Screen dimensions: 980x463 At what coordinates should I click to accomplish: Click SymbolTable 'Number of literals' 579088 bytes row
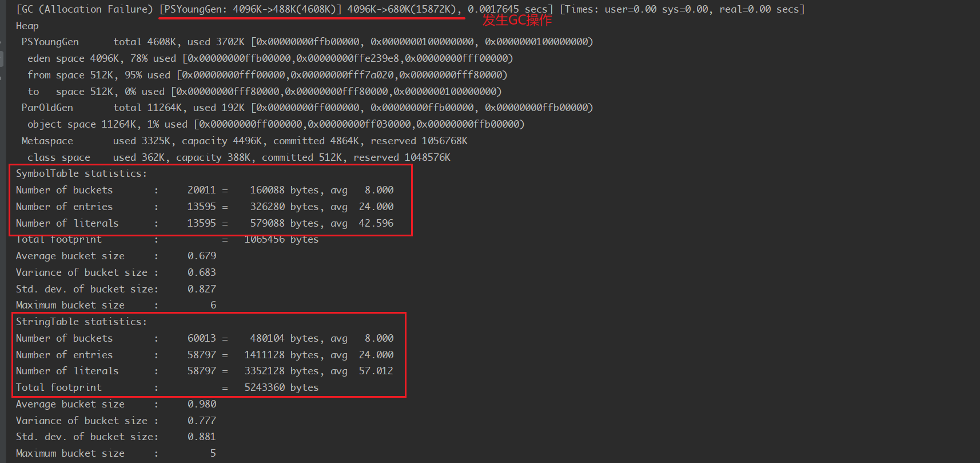(x=205, y=223)
